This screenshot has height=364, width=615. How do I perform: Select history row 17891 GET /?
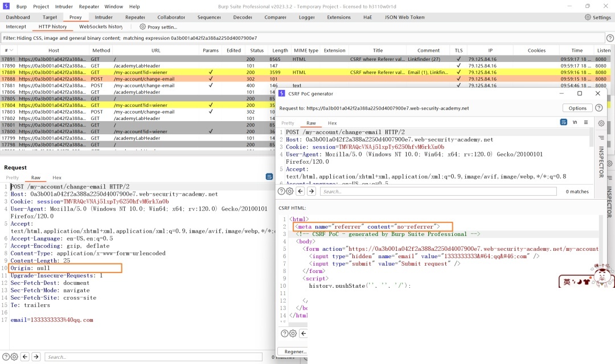pyautogui.click(x=306, y=59)
